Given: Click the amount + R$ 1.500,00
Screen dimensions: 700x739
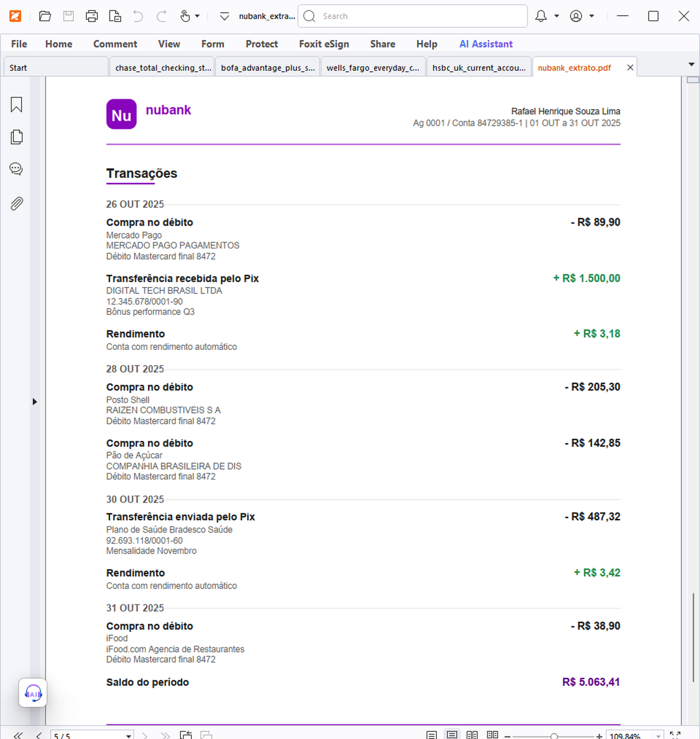Looking at the screenshot, I should [587, 278].
